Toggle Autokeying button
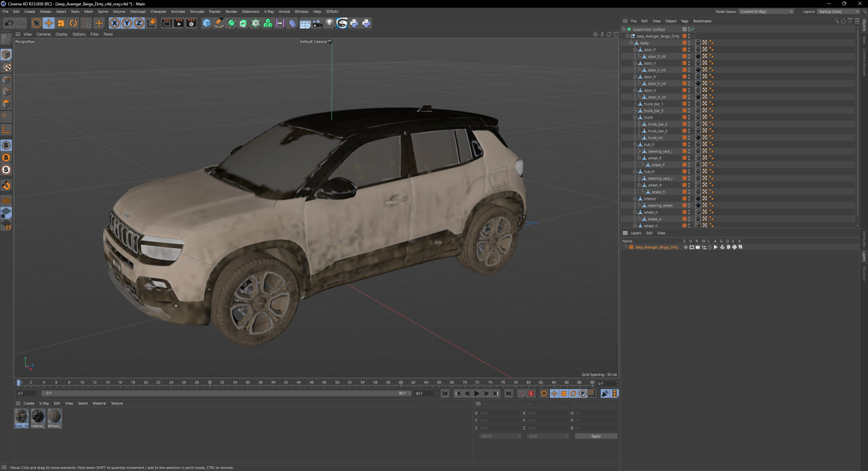The height and width of the screenshot is (471, 868). [531, 393]
